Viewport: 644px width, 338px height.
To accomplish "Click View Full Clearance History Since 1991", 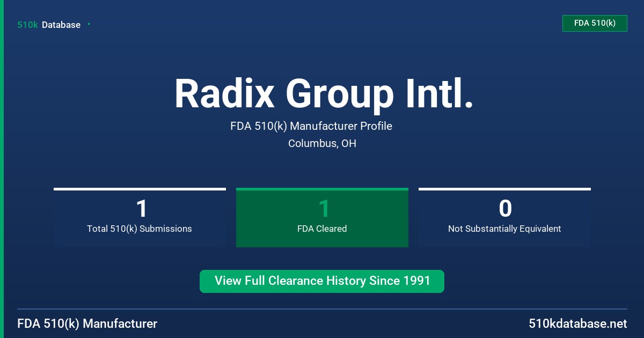I will tap(322, 281).
